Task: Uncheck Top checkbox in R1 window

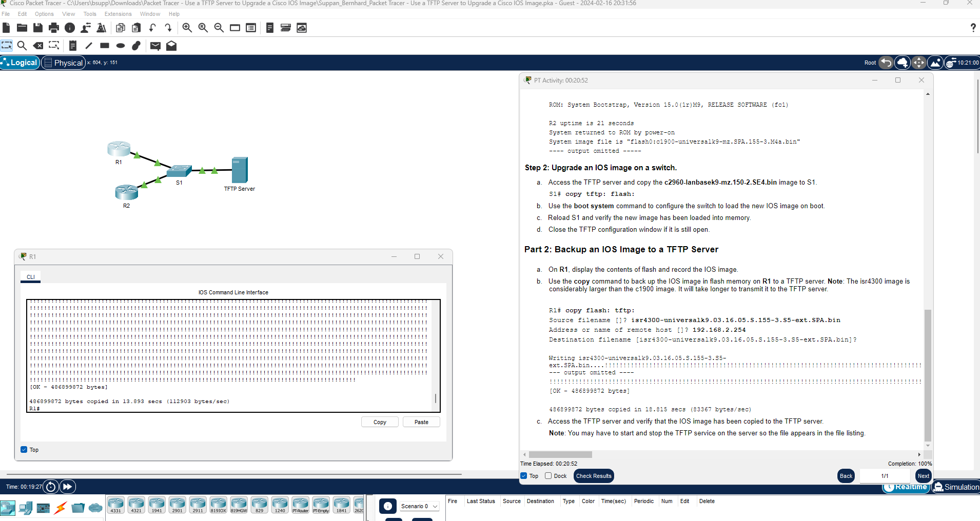Action: tap(24, 450)
